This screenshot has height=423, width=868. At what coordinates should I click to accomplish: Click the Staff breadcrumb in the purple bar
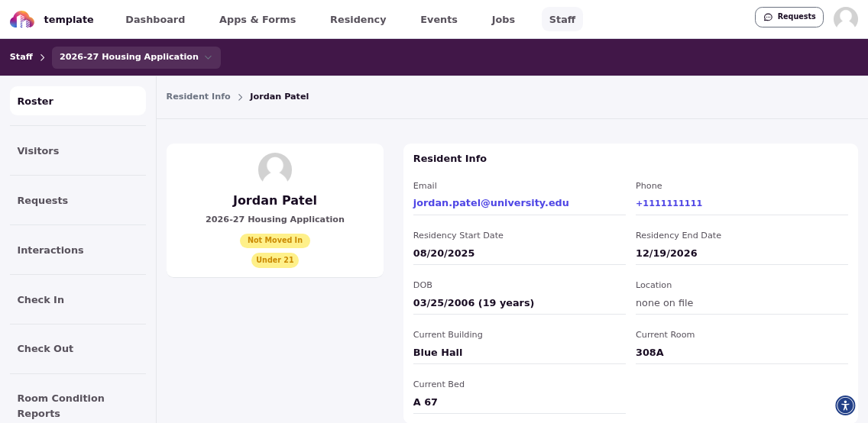coord(21,57)
